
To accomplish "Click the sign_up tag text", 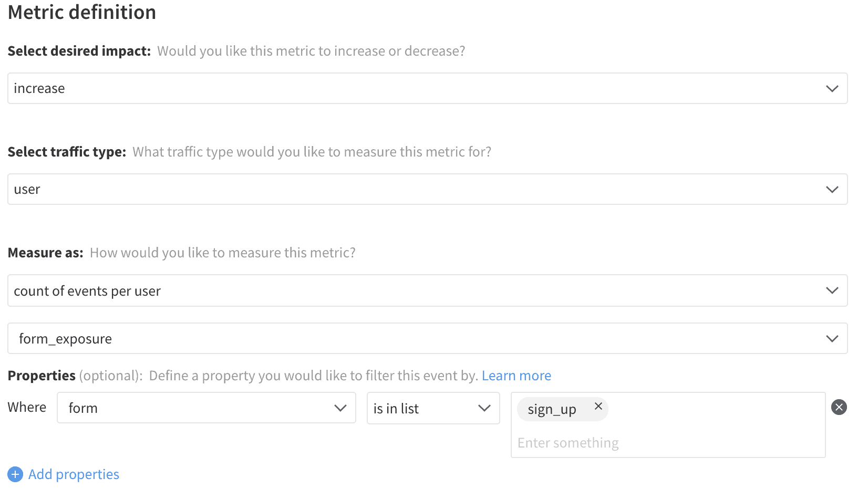I will (x=552, y=409).
